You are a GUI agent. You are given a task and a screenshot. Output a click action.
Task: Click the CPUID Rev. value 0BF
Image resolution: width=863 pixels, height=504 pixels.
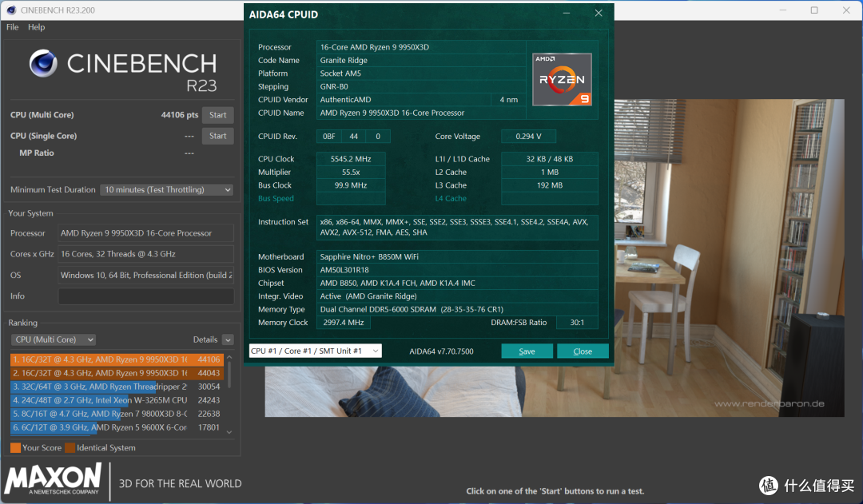(x=328, y=137)
